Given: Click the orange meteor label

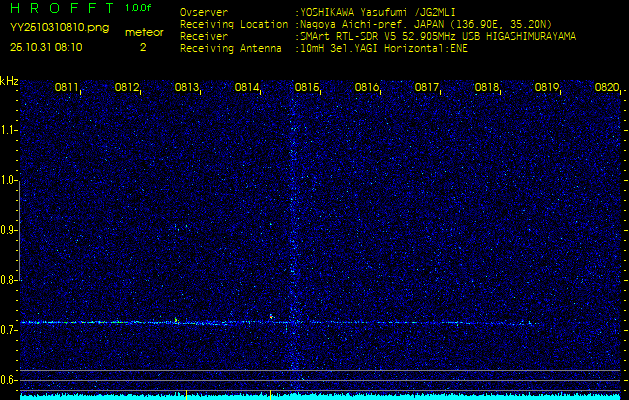Looking at the screenshot, I should coord(144,32).
